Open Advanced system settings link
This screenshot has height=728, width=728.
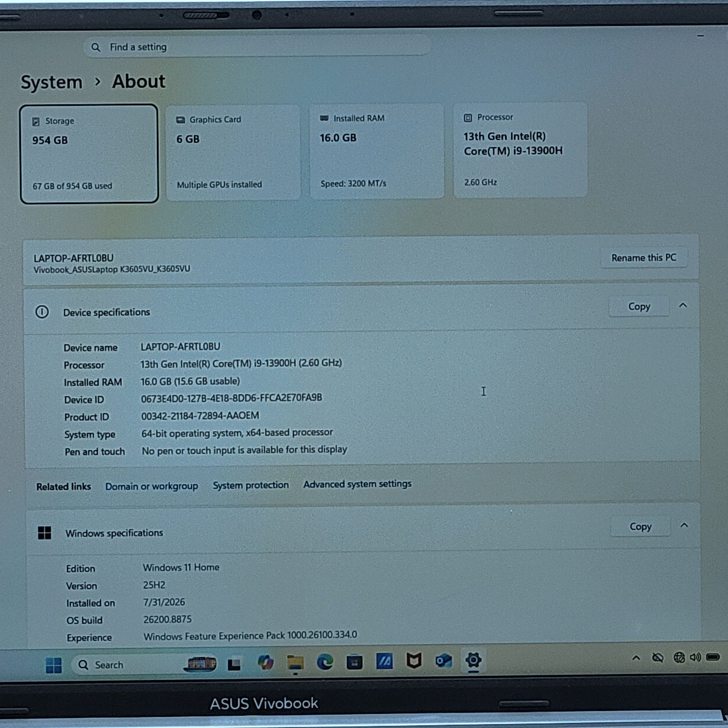click(357, 484)
